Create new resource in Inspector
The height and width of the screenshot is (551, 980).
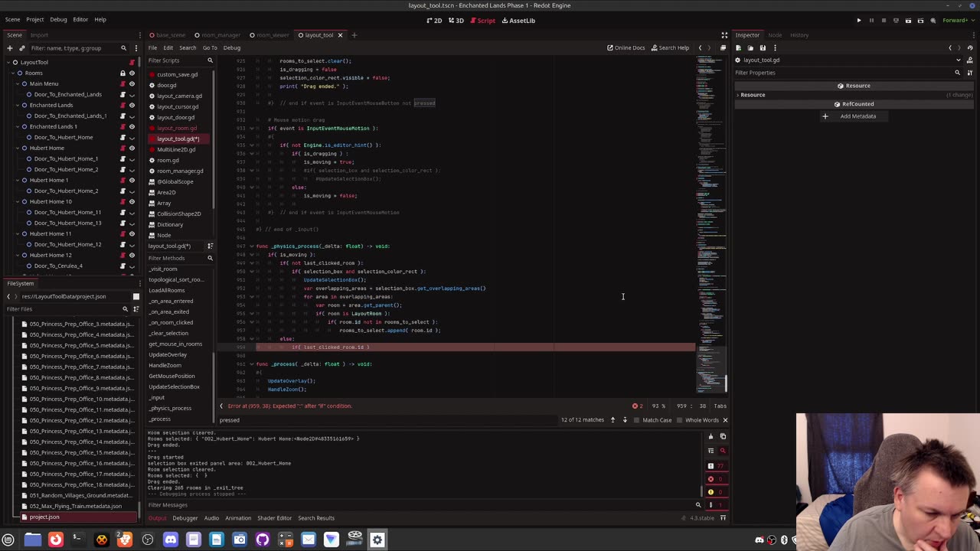click(739, 47)
